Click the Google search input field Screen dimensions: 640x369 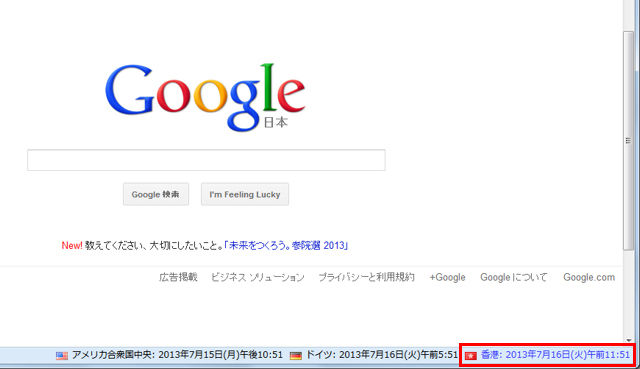point(206,160)
